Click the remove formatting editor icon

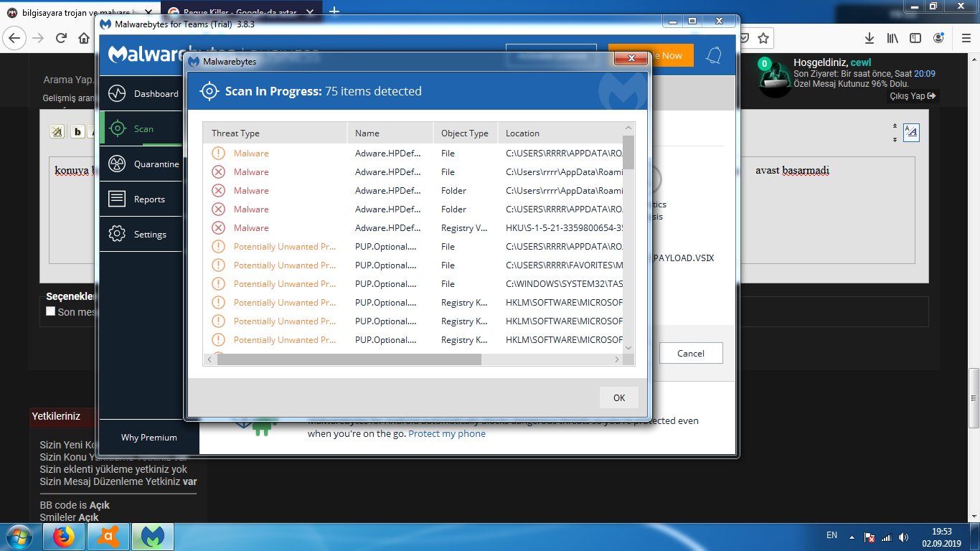[x=57, y=131]
